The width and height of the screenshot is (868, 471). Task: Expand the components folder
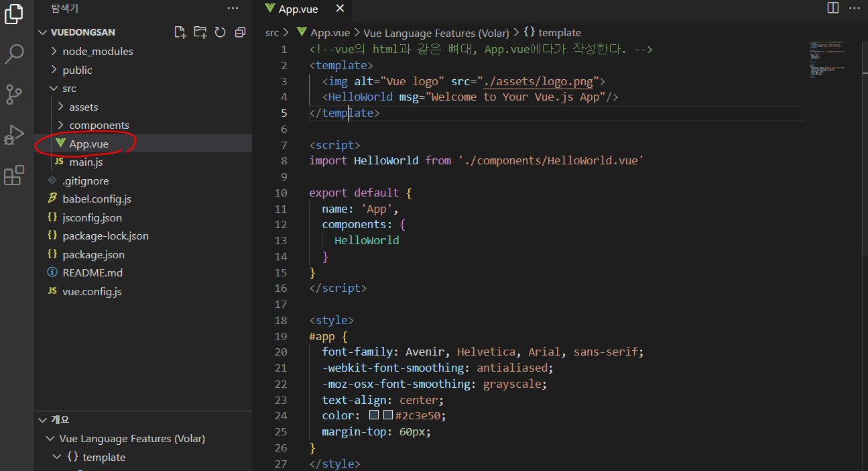[x=143, y=125]
